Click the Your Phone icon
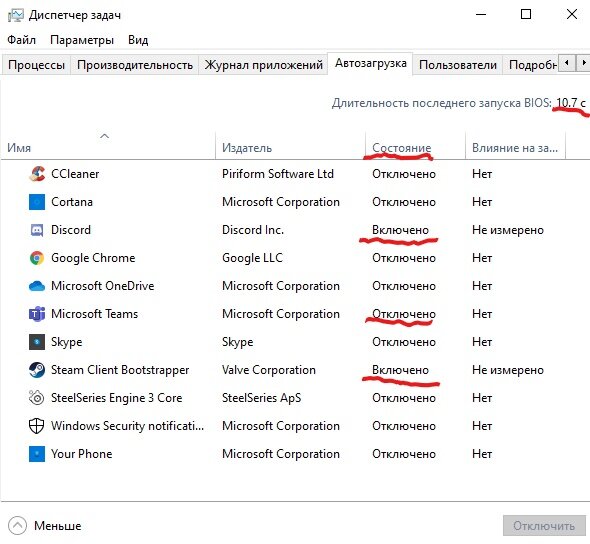The image size is (590, 544). pos(37,454)
